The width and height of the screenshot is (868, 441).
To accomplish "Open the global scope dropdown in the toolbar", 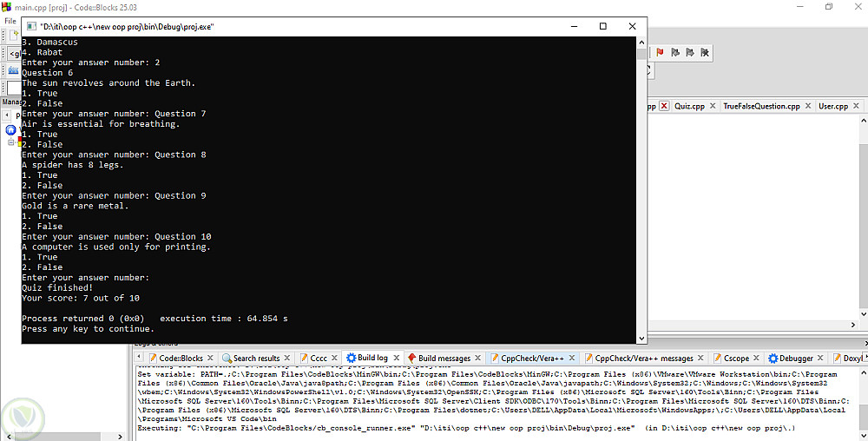I will pyautogui.click(x=15, y=54).
